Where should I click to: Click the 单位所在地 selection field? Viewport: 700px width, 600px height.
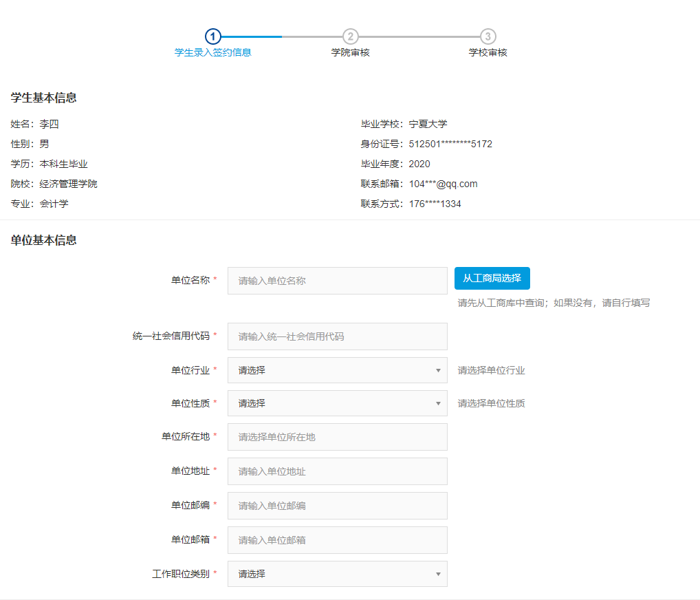(337, 437)
